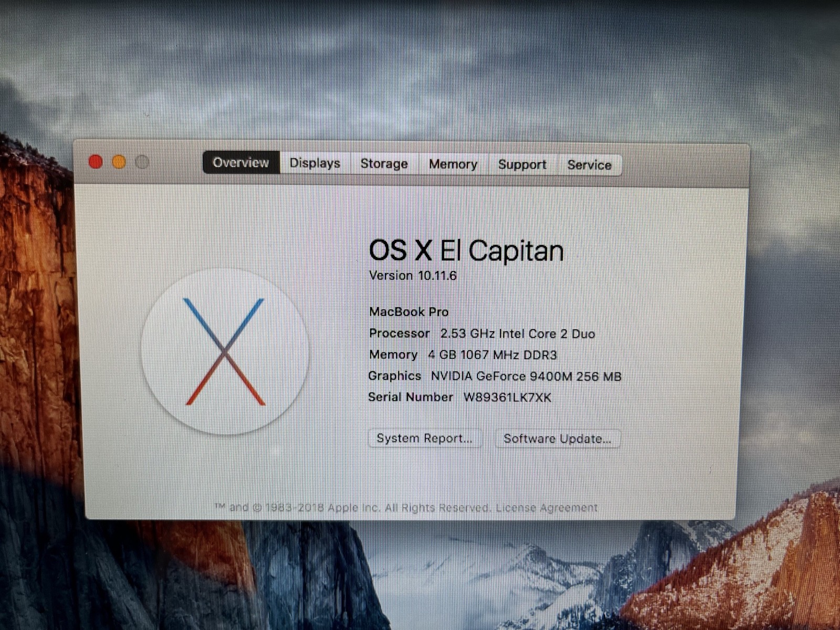Close the About This Mac window
This screenshot has height=630, width=840.
96,162
